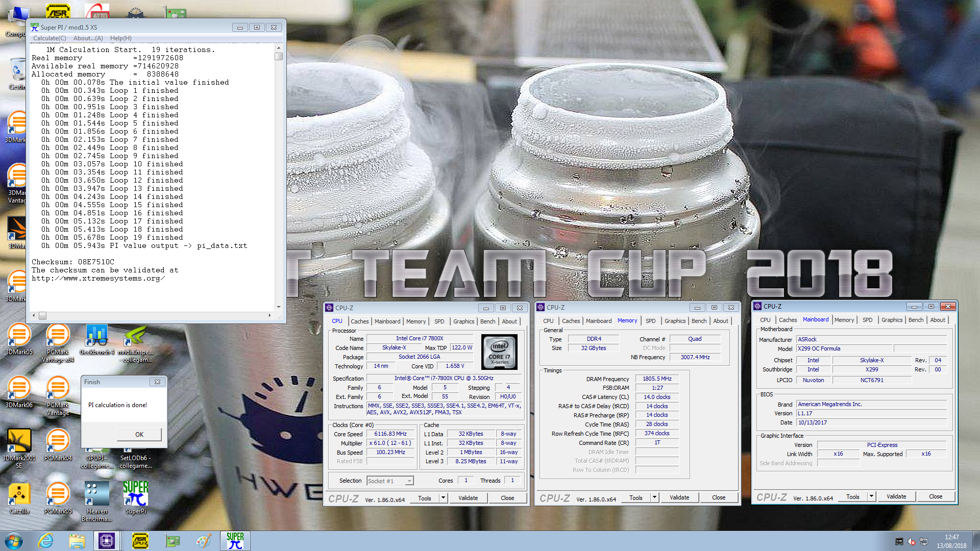The image size is (980, 551).
Task: Click Super PI scroll down arrow
Action: coord(279,307)
